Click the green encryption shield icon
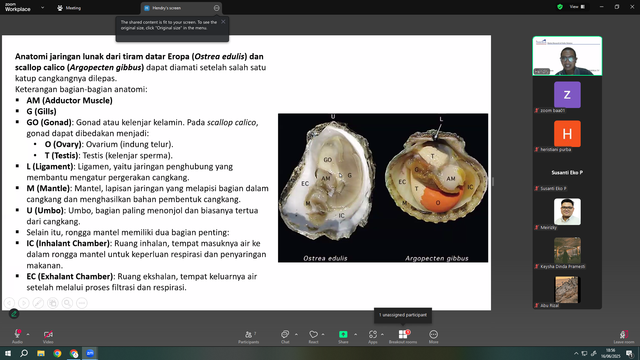The height and width of the screenshot is (360, 640). pyautogui.click(x=560, y=7)
